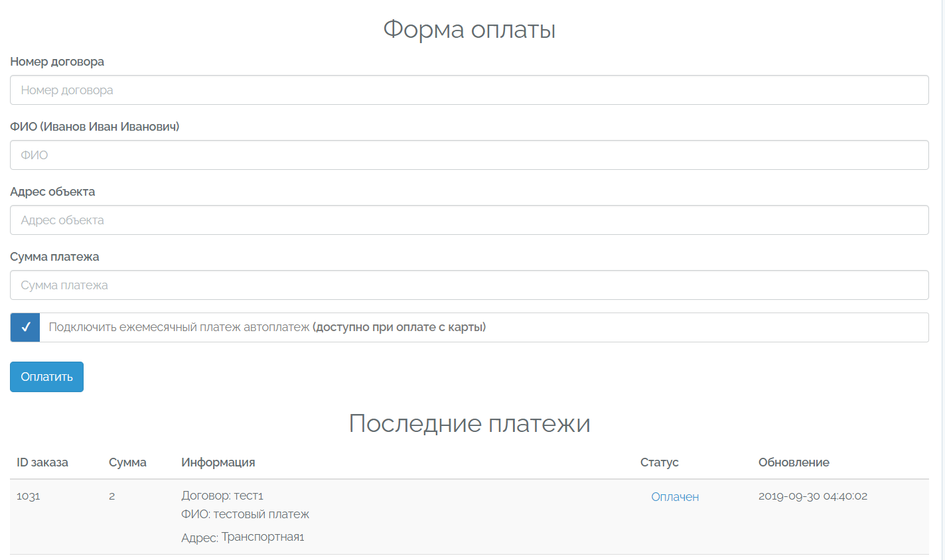Viewport: 945px width, 560px height.
Task: Focus the Номер договора input field
Action: 469,90
